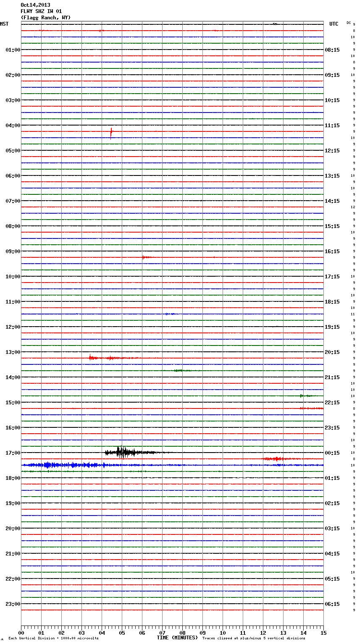Click the location text (Flagg Ranch, WY)

(x=46, y=18)
